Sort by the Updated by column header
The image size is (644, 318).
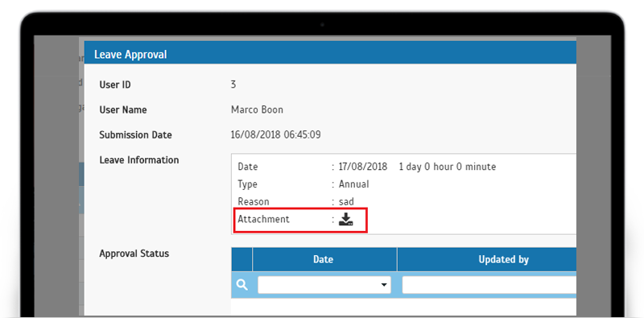[487, 259]
